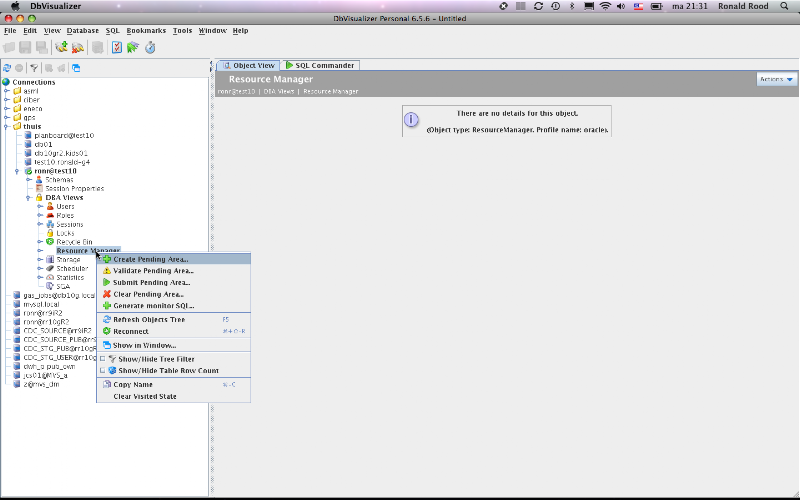Click the DBA Views padlock icon
Screen dimensions: 800x500
point(39,197)
